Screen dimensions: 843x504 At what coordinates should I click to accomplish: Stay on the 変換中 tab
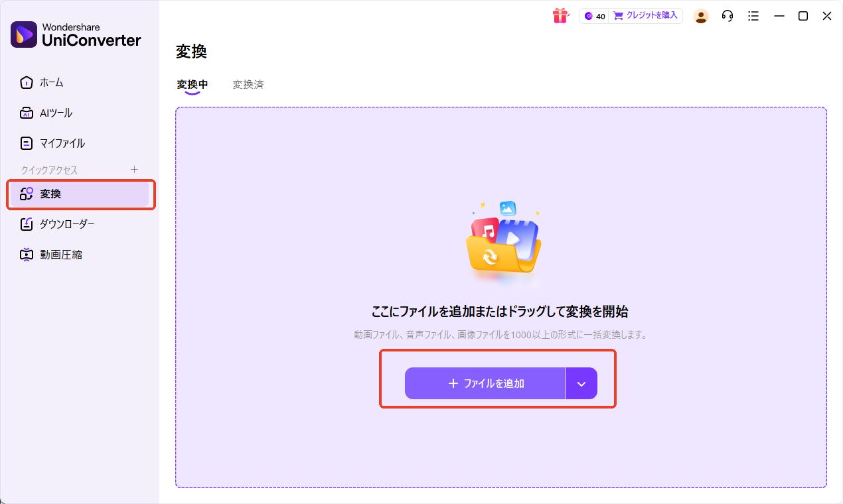pyautogui.click(x=192, y=84)
